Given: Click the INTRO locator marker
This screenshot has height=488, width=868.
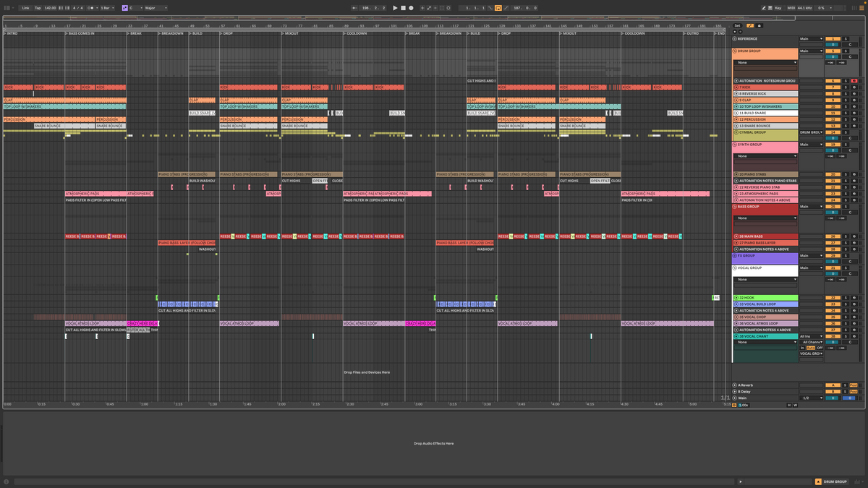Looking at the screenshot, I should 12,33.
